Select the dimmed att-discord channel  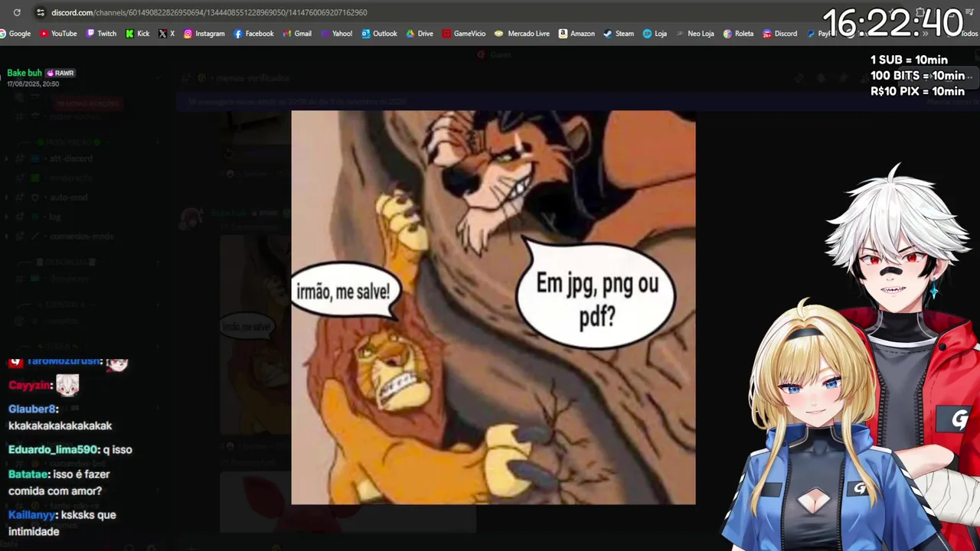70,158
